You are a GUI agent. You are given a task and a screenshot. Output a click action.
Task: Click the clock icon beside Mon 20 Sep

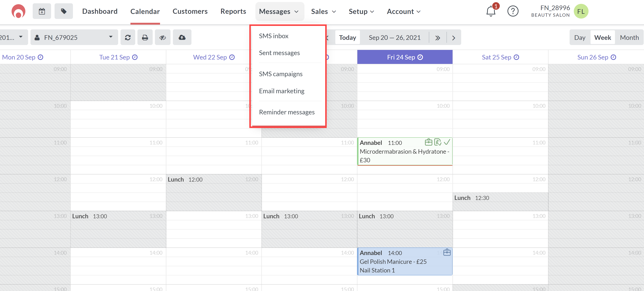click(x=40, y=57)
